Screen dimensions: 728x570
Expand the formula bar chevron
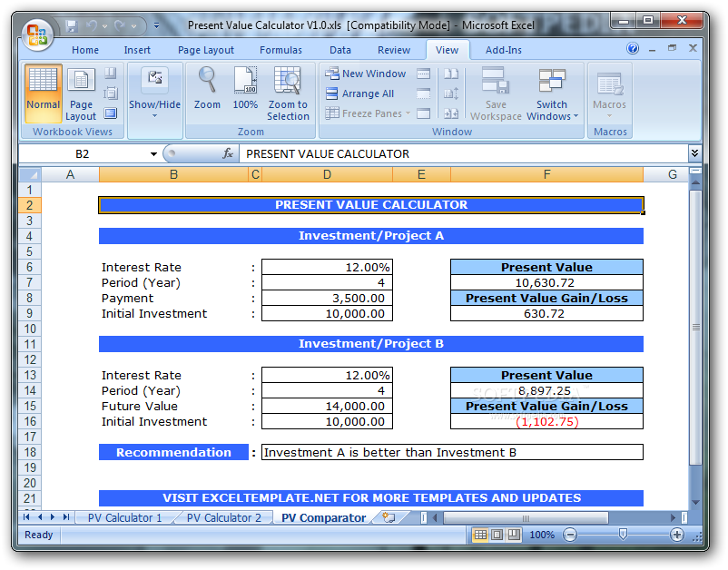click(694, 153)
